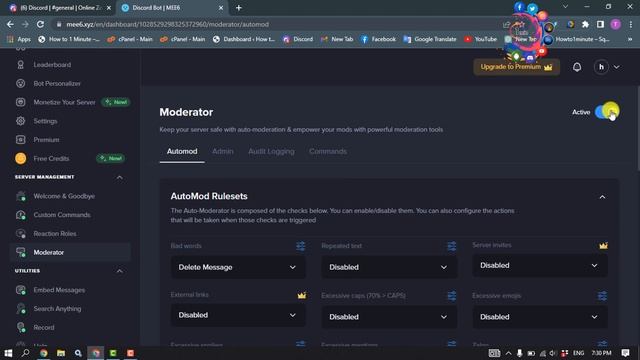Image resolution: width=640 pixels, height=360 pixels.
Task: Open the Welcome & Goodbye plugin
Action: click(x=64, y=196)
